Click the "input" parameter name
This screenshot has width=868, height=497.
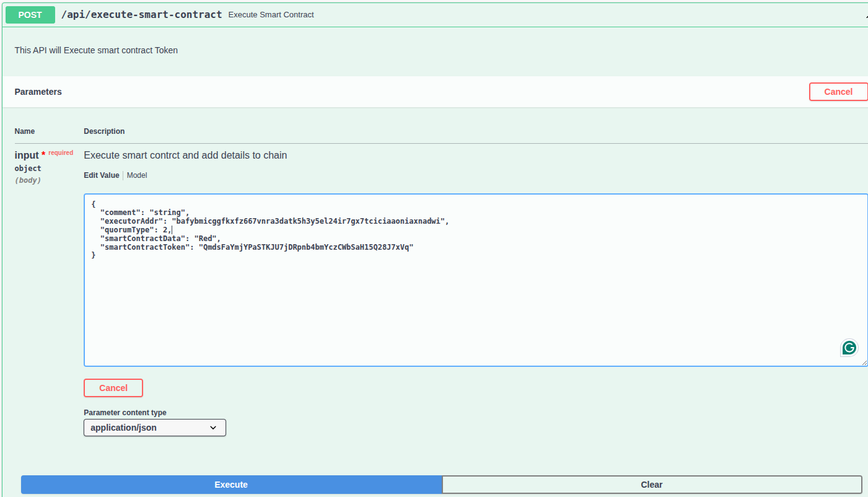tap(27, 155)
